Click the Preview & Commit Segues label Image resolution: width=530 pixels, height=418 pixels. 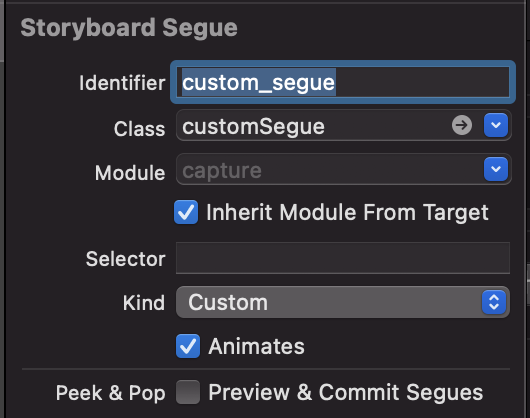pyautogui.click(x=345, y=393)
